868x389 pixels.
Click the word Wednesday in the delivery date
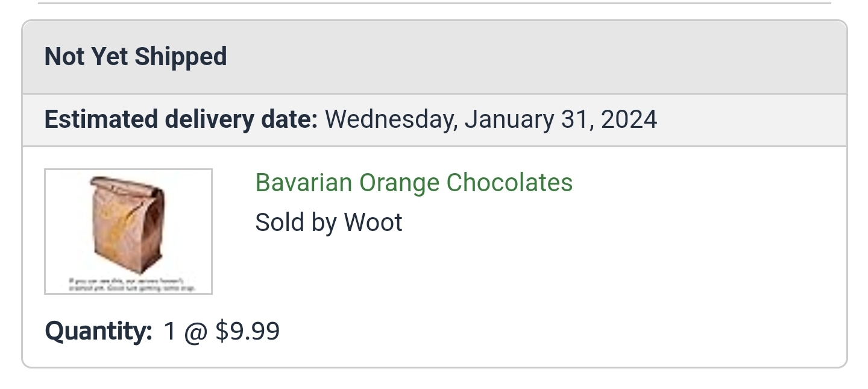click(391, 119)
